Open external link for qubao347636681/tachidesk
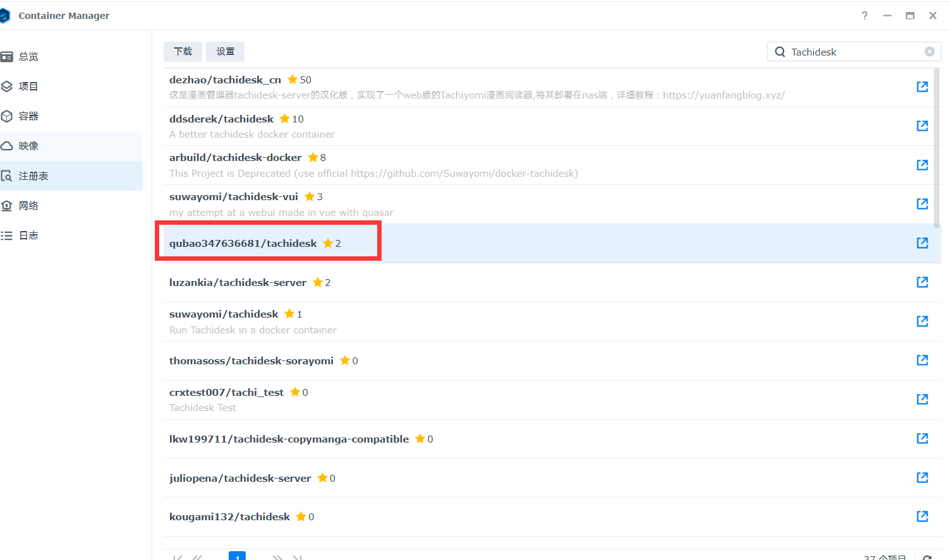This screenshot has height=560, width=949. pyautogui.click(x=922, y=243)
